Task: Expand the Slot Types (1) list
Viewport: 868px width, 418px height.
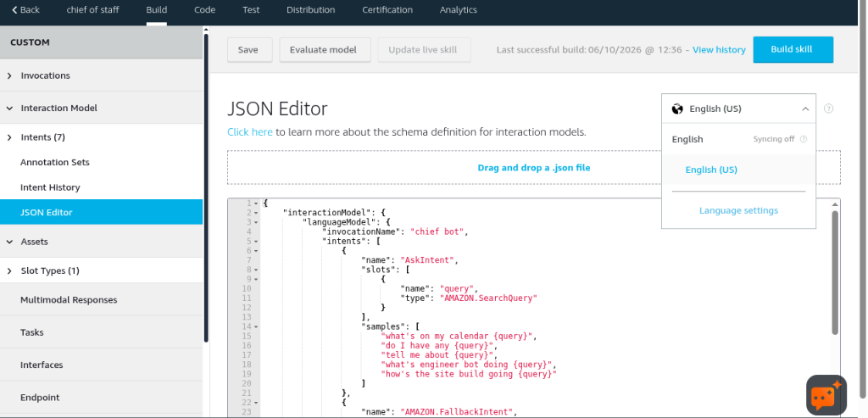Action: (9, 271)
